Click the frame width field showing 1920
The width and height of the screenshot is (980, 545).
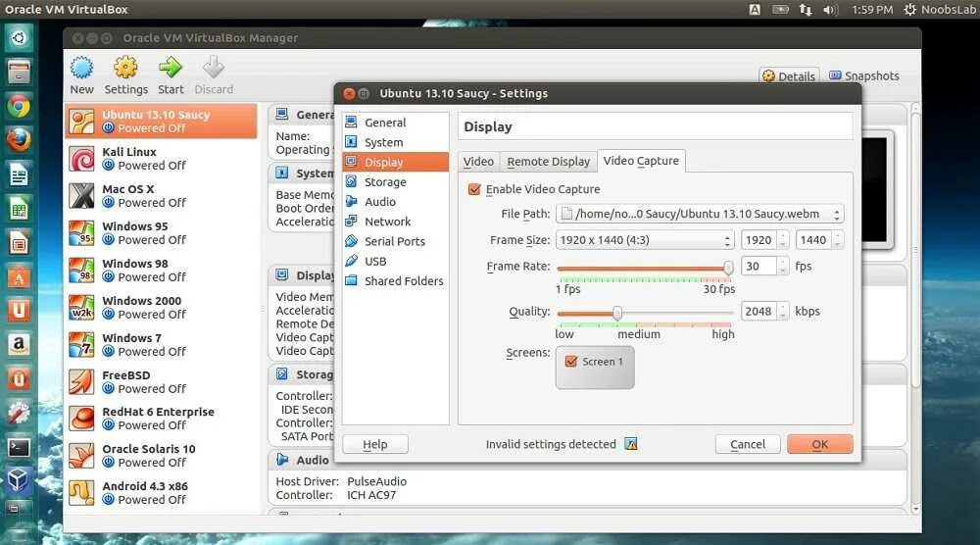[x=759, y=240]
